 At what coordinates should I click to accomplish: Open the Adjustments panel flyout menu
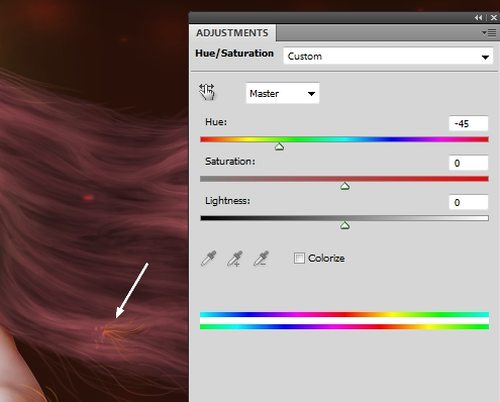click(489, 33)
